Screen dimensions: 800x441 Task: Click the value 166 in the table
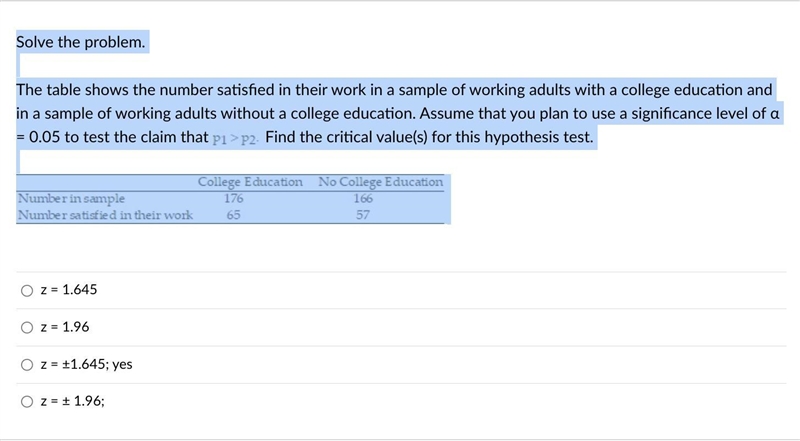point(363,198)
